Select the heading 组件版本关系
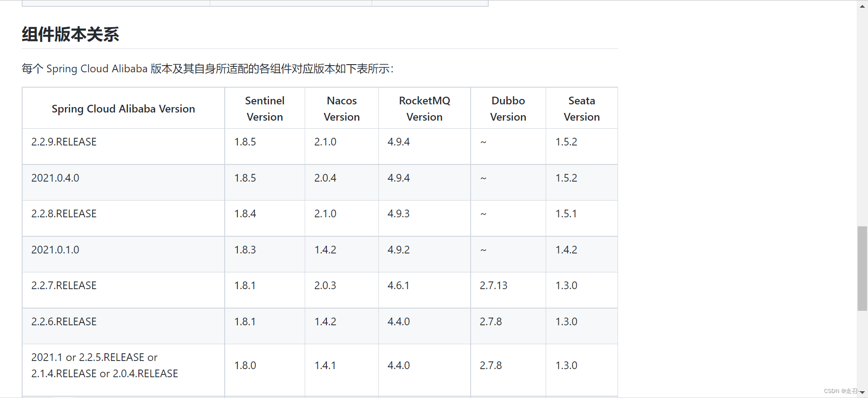 click(71, 34)
